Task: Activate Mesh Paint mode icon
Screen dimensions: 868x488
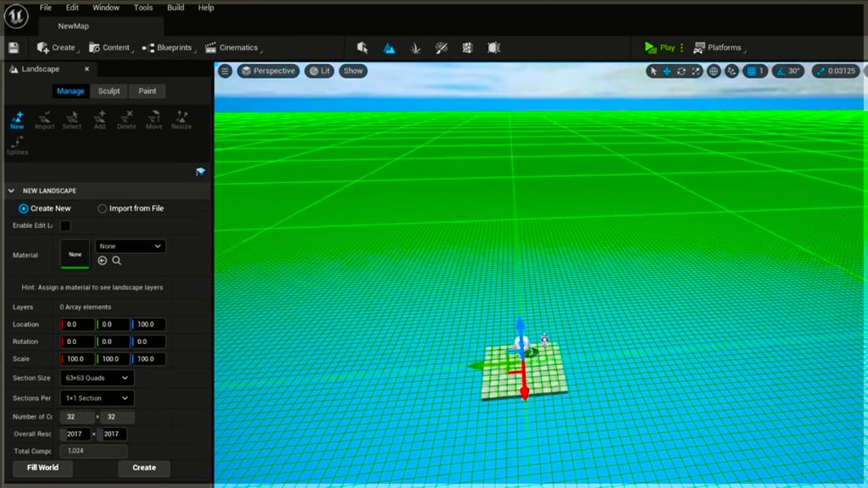Action: point(441,48)
